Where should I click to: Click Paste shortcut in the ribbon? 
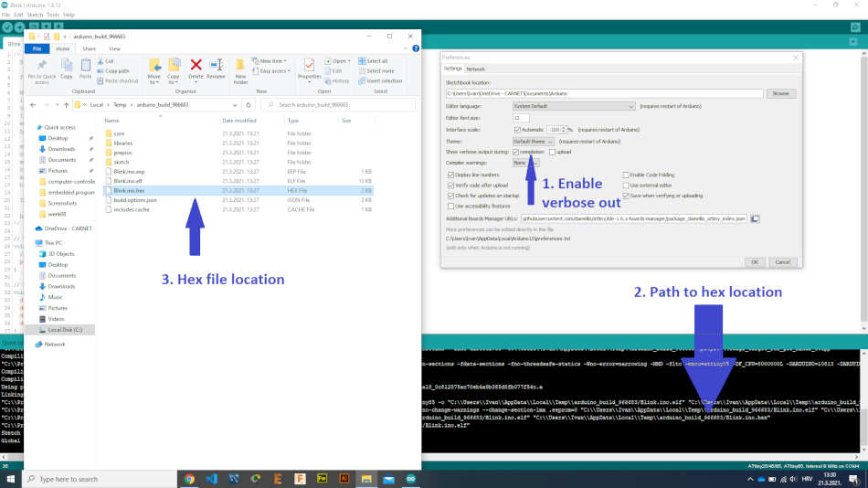click(x=117, y=80)
